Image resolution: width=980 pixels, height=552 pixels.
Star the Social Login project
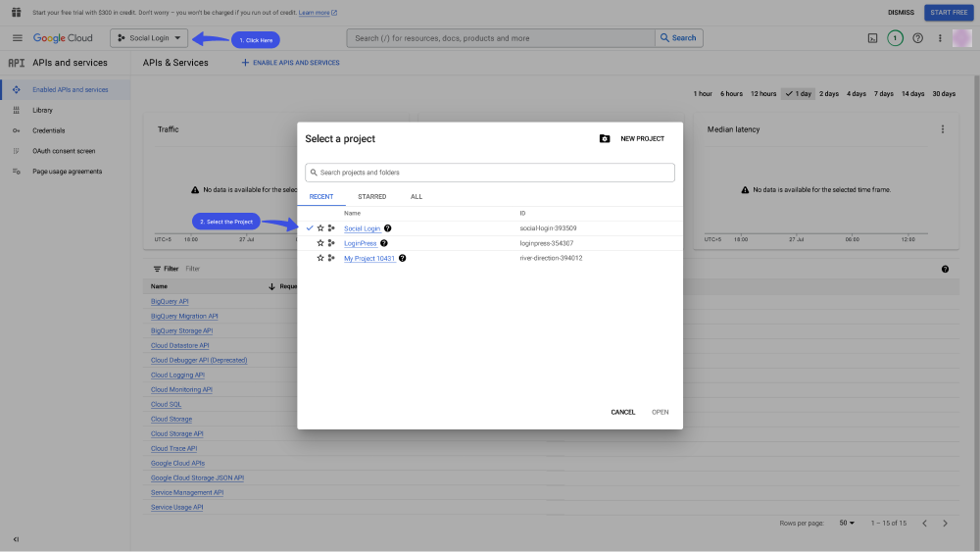[x=320, y=228]
